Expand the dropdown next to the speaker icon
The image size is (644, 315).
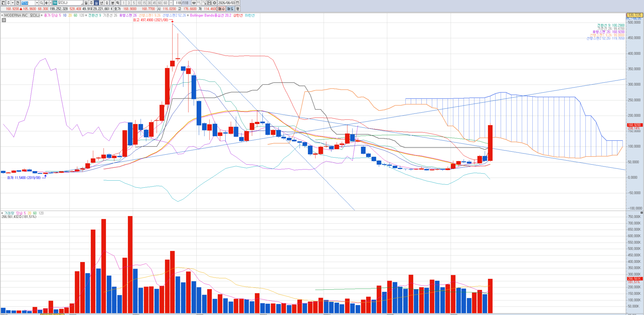[51, 3]
